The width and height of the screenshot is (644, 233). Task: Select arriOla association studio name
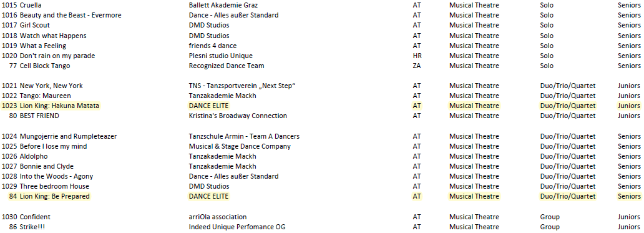click(218, 217)
